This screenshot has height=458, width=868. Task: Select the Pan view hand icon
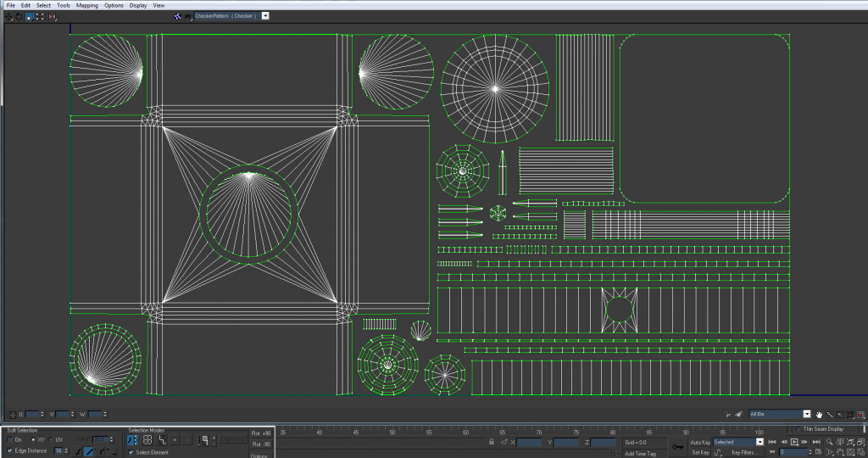820,414
